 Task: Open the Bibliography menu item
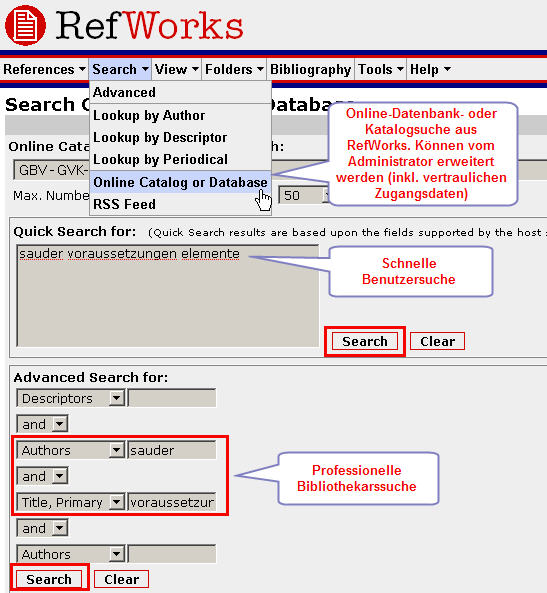click(x=310, y=70)
